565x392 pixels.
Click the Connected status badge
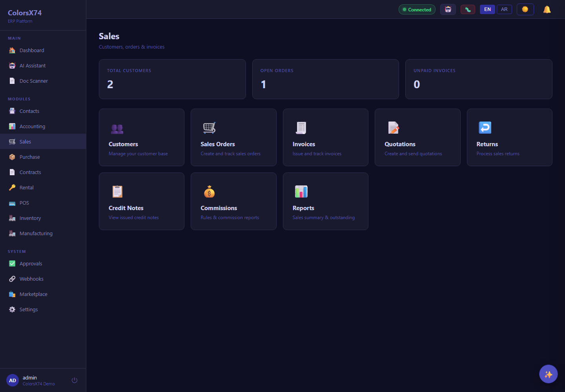pyautogui.click(x=417, y=9)
